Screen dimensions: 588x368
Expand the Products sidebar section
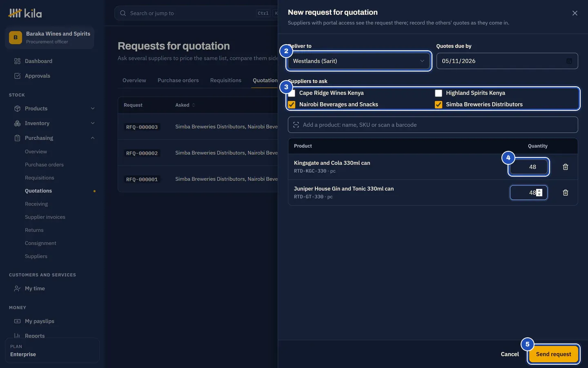coord(93,108)
